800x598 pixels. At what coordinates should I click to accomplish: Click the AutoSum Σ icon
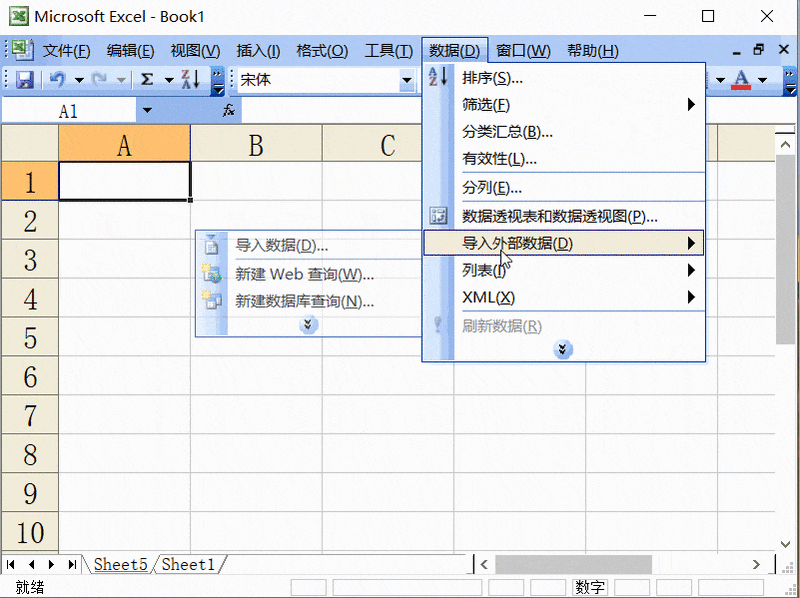(x=146, y=79)
